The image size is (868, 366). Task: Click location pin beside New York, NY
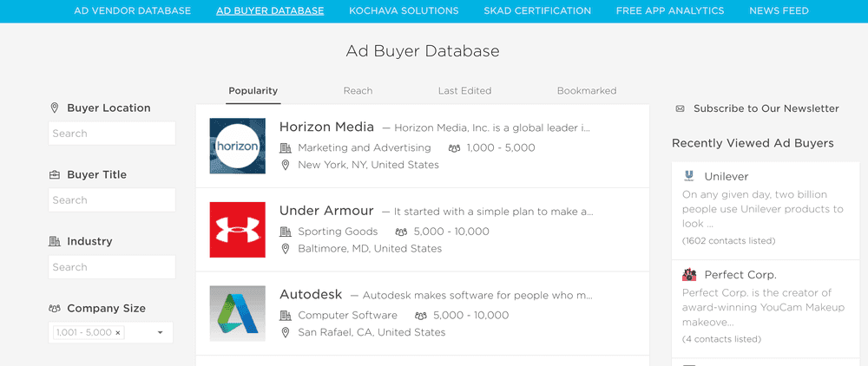[x=285, y=165]
